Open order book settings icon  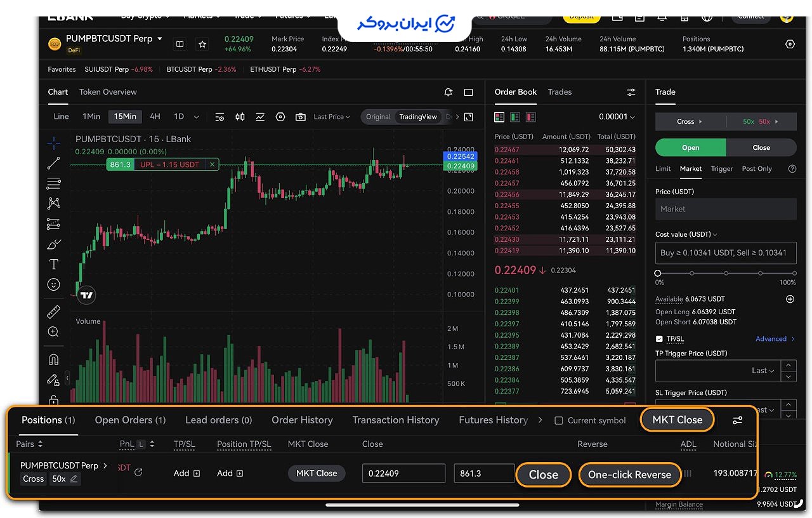(x=631, y=92)
